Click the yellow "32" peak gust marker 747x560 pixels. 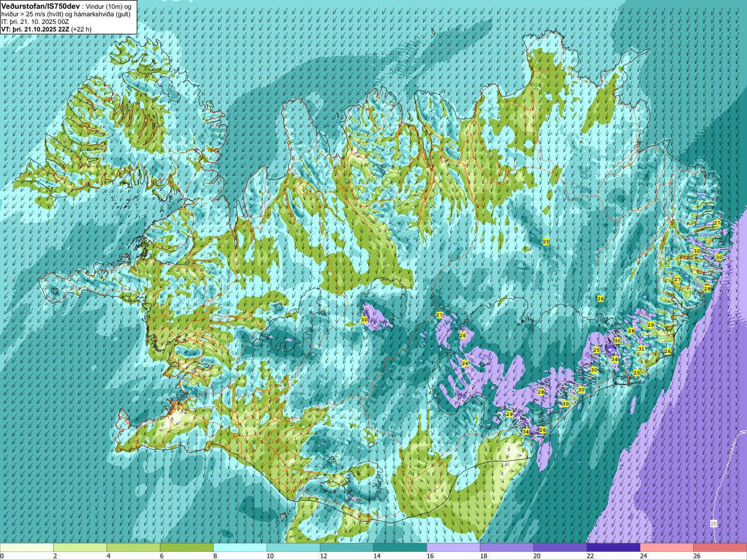click(x=696, y=250)
